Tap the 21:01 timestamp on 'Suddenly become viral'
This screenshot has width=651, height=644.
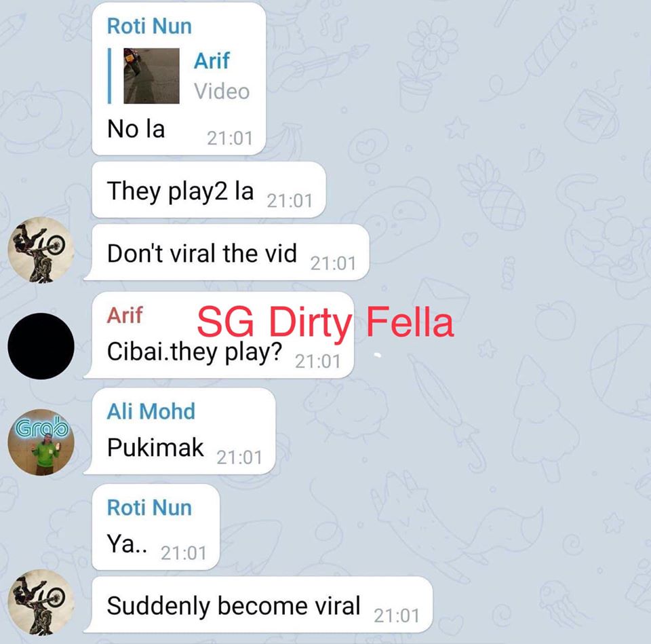click(397, 615)
